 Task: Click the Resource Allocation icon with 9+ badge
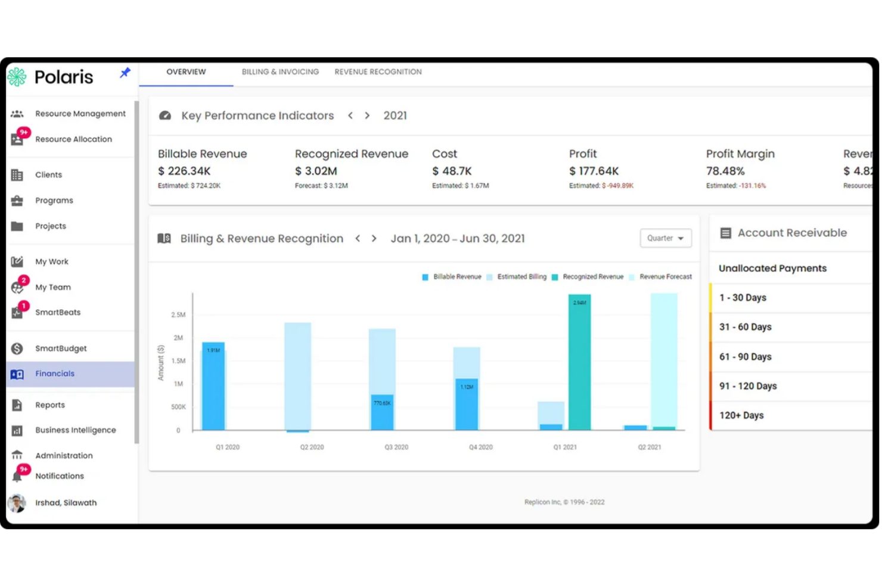pyautogui.click(x=17, y=139)
